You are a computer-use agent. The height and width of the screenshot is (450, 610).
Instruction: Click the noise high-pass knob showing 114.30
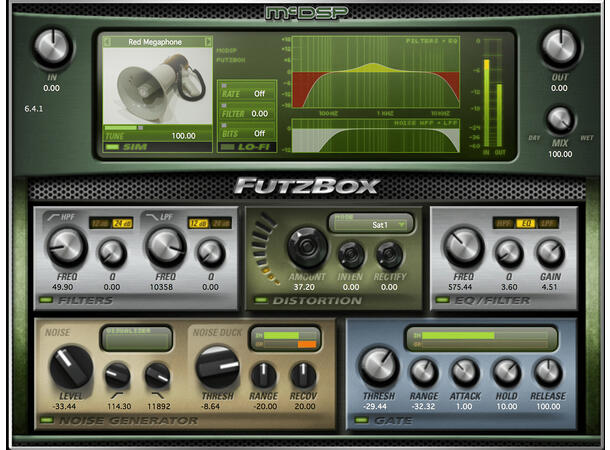(117, 375)
